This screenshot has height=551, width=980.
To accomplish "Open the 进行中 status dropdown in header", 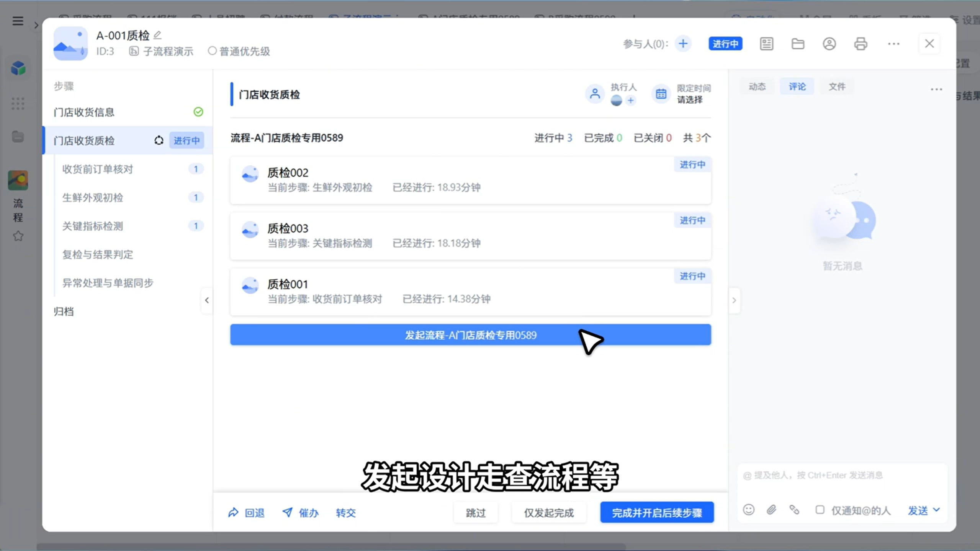I will (x=725, y=44).
